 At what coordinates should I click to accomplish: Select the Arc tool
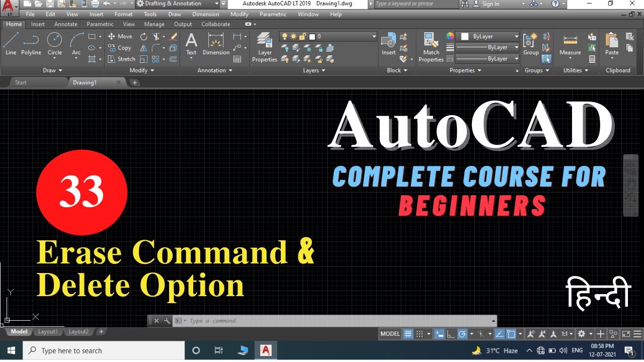[76, 44]
